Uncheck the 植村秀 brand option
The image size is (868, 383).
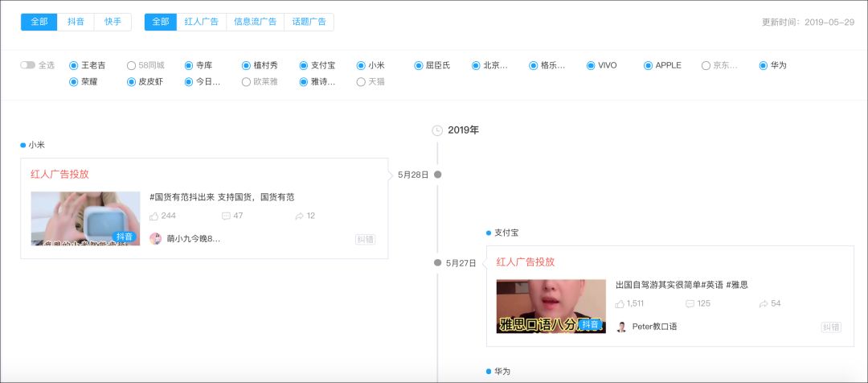coord(247,65)
